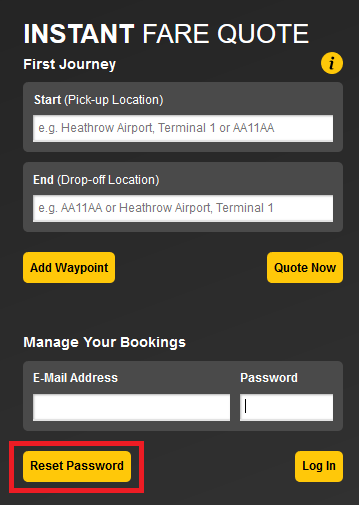Click the E-Mail Address label text
Screen dimensions: 360x505
click(75, 378)
